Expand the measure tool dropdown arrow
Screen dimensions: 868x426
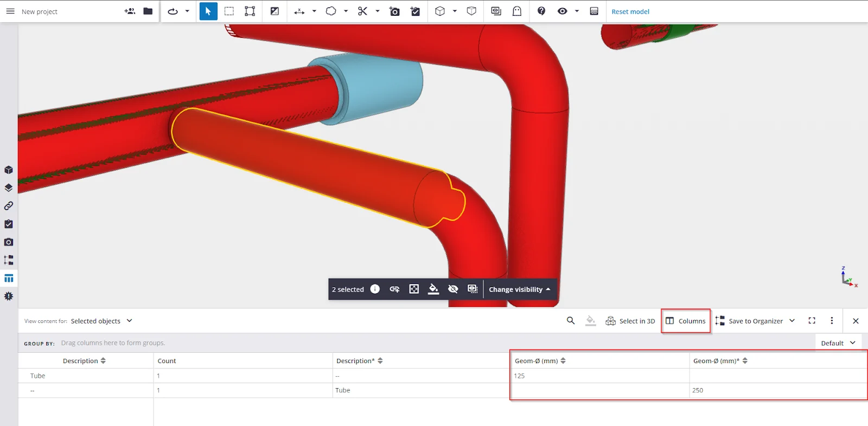tap(314, 11)
